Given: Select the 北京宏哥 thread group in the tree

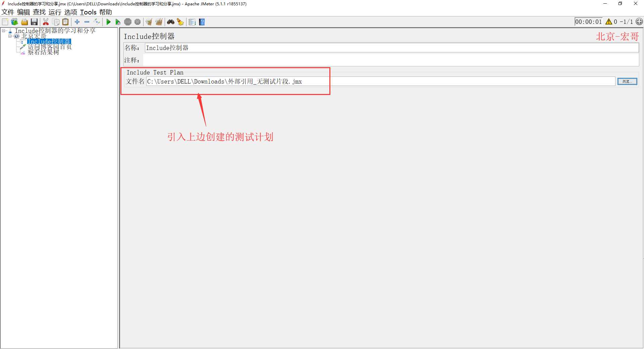Looking at the screenshot, I should click(34, 36).
